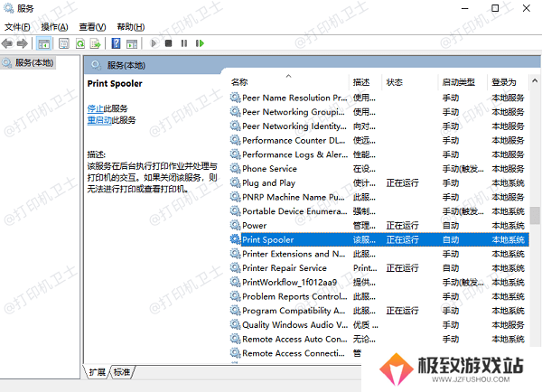
Task: Select the Program Compatibility A... service
Action: [x=294, y=311]
